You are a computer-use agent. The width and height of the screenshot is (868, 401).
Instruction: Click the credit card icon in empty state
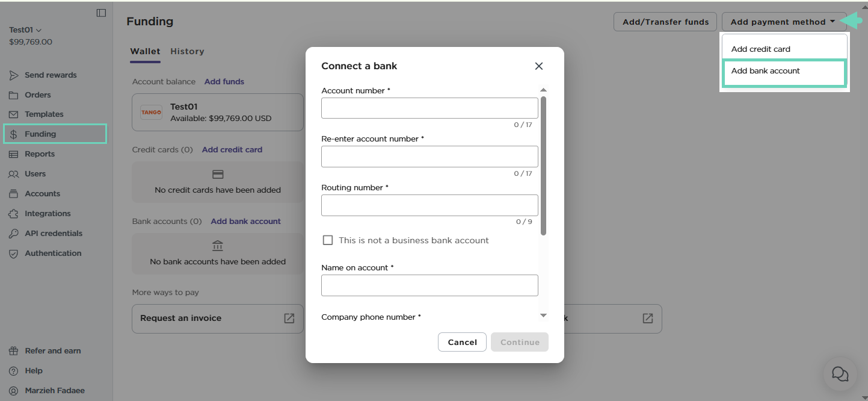(218, 175)
